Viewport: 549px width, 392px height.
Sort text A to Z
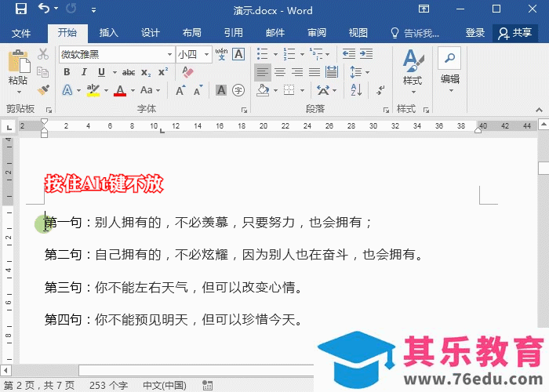click(x=356, y=90)
